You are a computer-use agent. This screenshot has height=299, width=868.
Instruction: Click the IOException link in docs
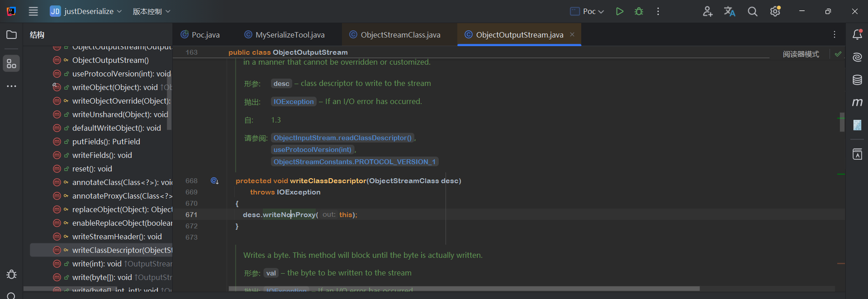click(x=293, y=102)
